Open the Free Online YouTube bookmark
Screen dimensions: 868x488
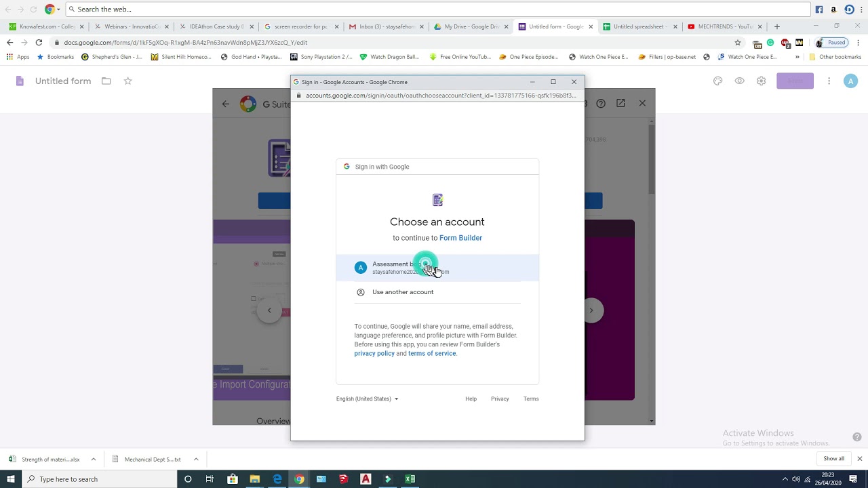[x=459, y=57]
